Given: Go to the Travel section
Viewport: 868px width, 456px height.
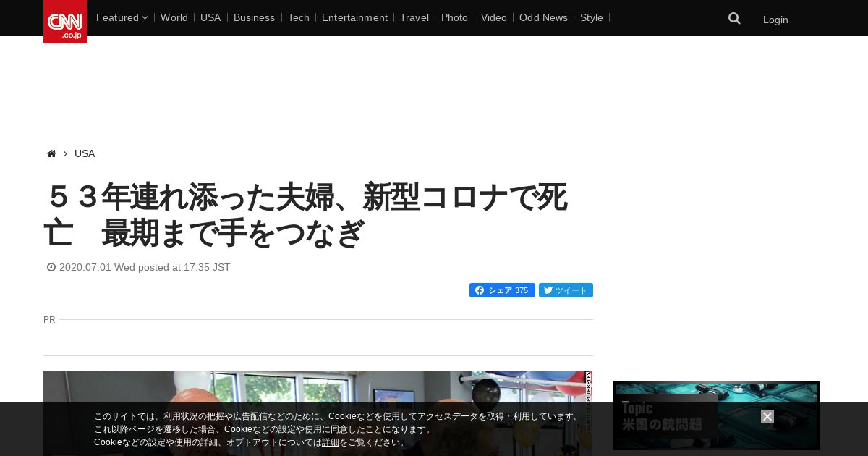Looking at the screenshot, I should click(x=414, y=17).
